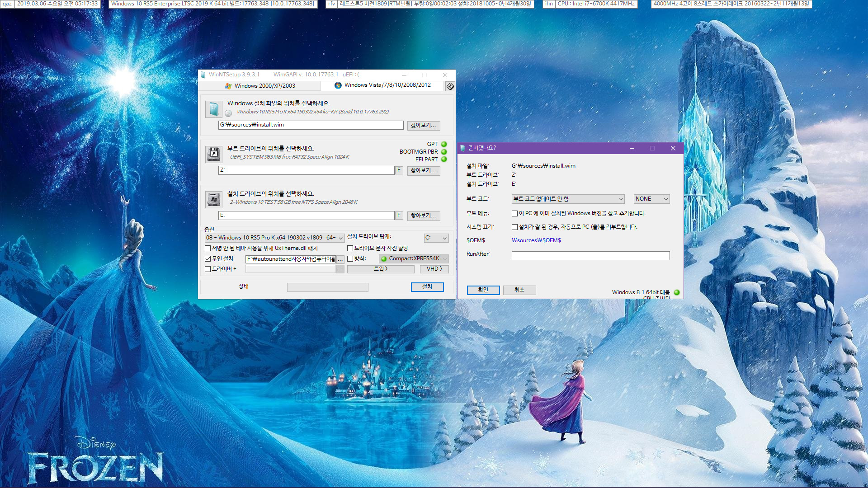Click the installation drive hard disk icon

click(213, 199)
